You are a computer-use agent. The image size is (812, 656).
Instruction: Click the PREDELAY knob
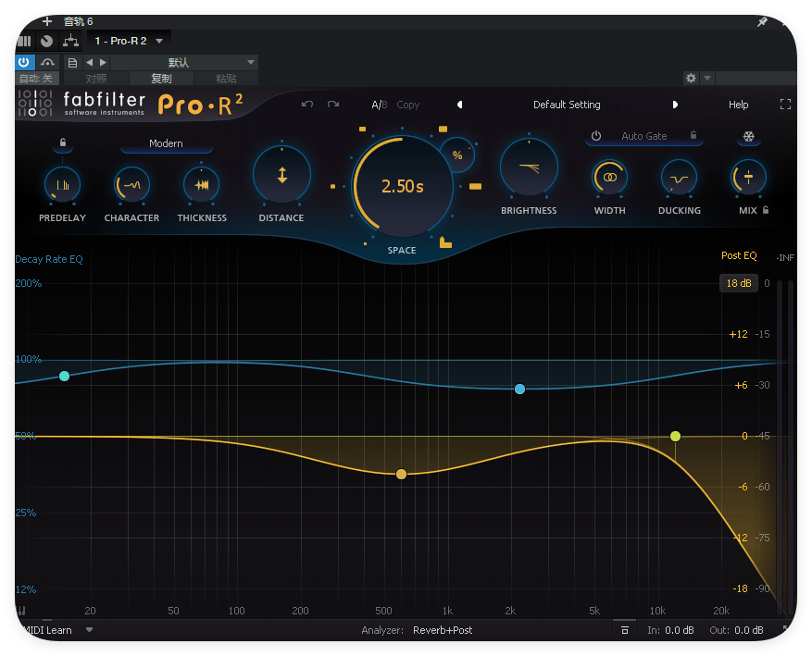pyautogui.click(x=63, y=185)
